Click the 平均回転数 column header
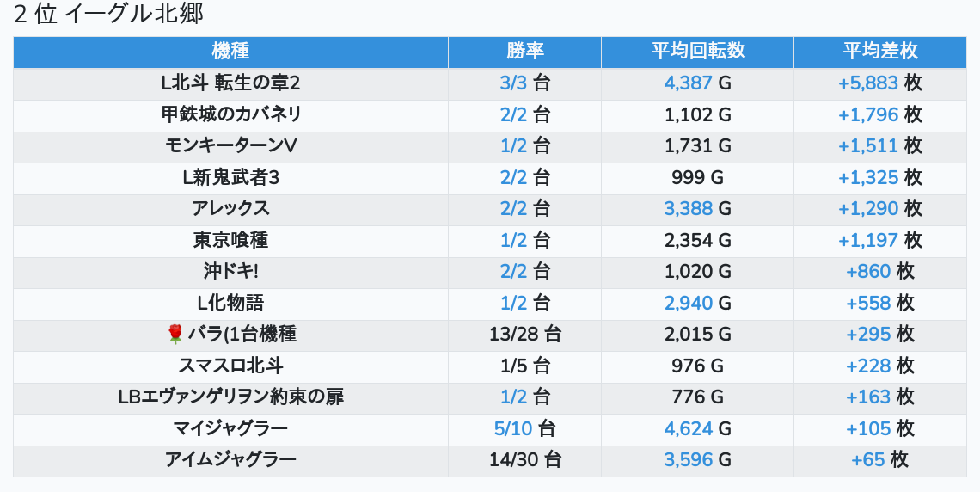Screen dimensions: 980x492 point(697,51)
